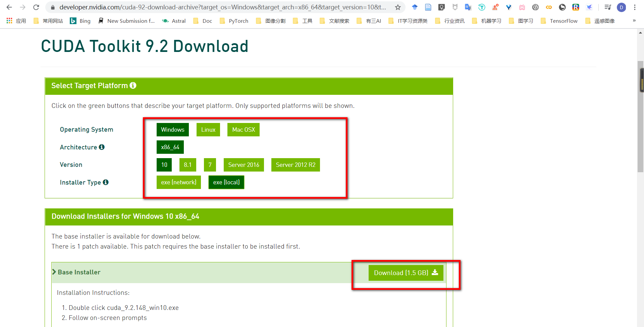Image resolution: width=644 pixels, height=327 pixels.
Task: Reload the CUDA download page
Action: (36, 7)
